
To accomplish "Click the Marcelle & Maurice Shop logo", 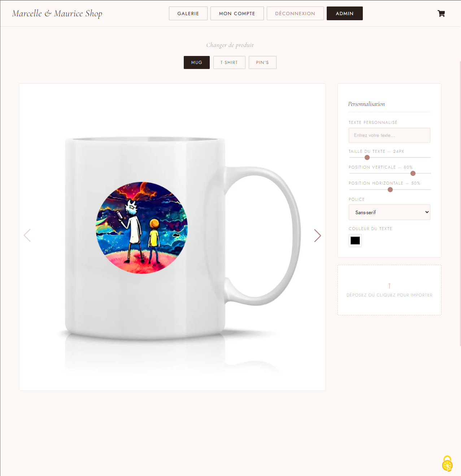I will 57,14.
